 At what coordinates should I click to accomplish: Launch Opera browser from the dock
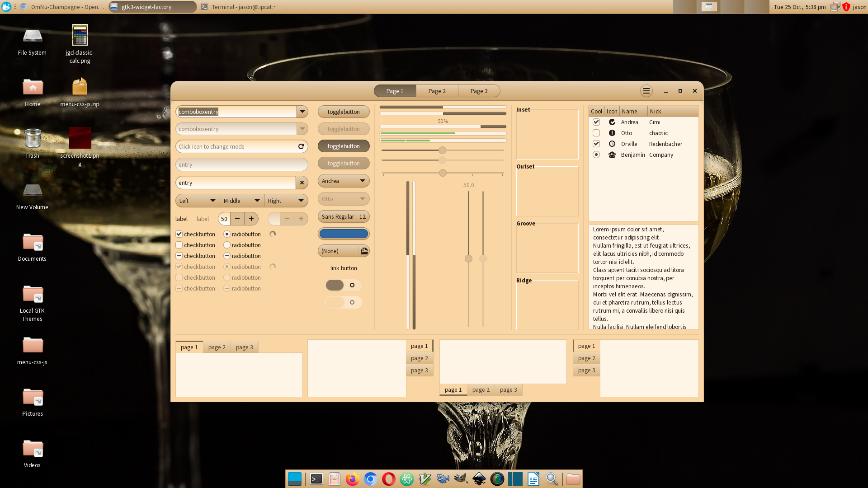[x=389, y=479]
